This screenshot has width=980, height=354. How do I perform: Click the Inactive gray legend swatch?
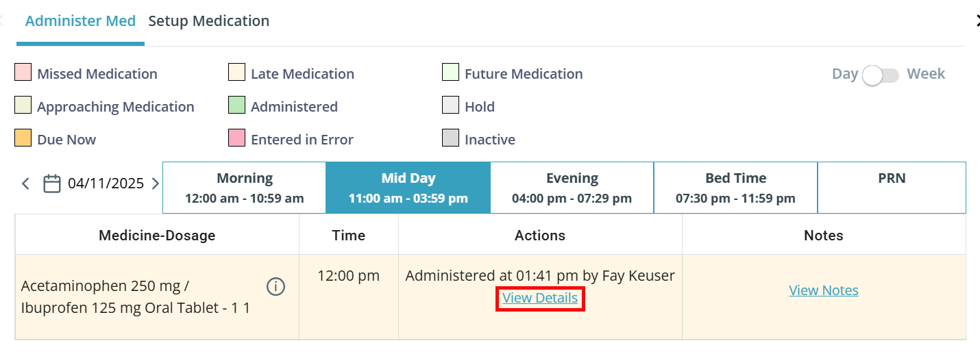point(450,138)
